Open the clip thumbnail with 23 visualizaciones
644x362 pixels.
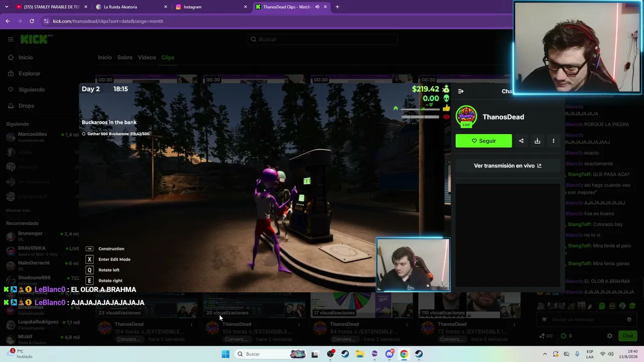pos(147,305)
